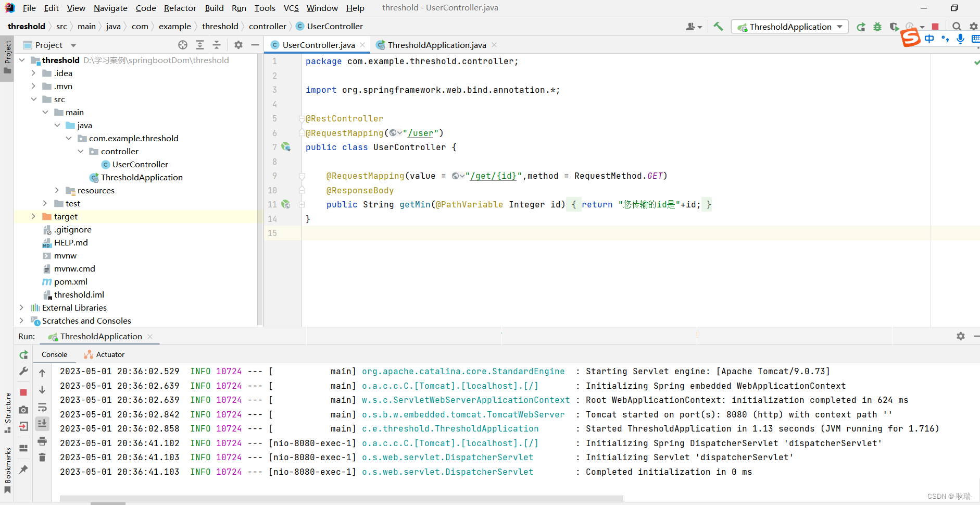Rerun application in Run panel sidebar
This screenshot has width=980, height=505.
pyautogui.click(x=23, y=355)
